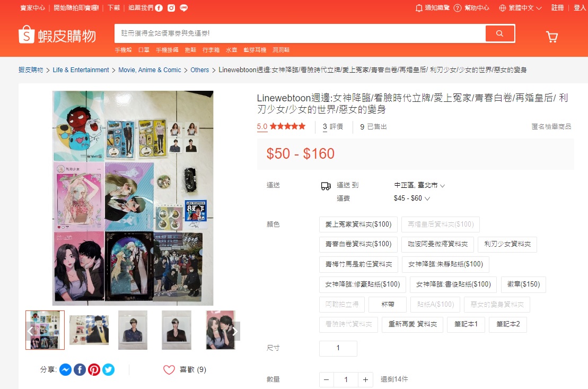Go to Others breadcrumb
The image size is (588, 389).
(x=199, y=70)
